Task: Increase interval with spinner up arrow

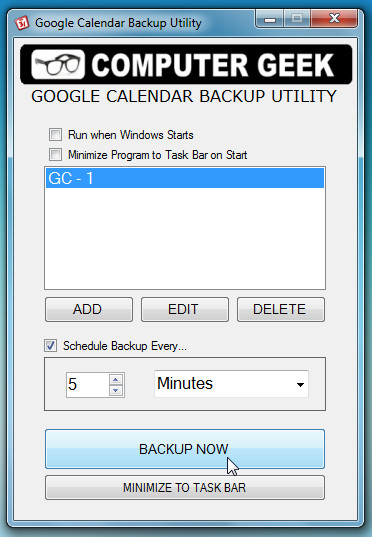Action: (116, 379)
